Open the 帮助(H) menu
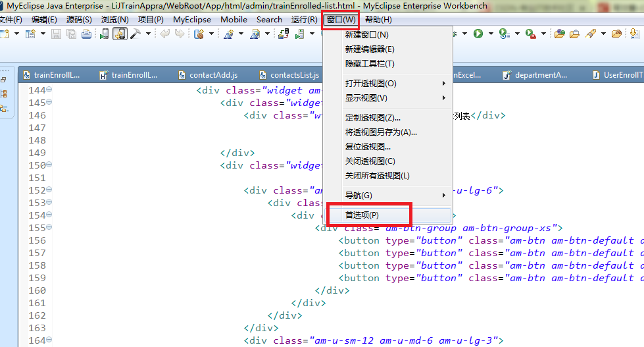Screen dimensions: 644x347 coord(378,20)
